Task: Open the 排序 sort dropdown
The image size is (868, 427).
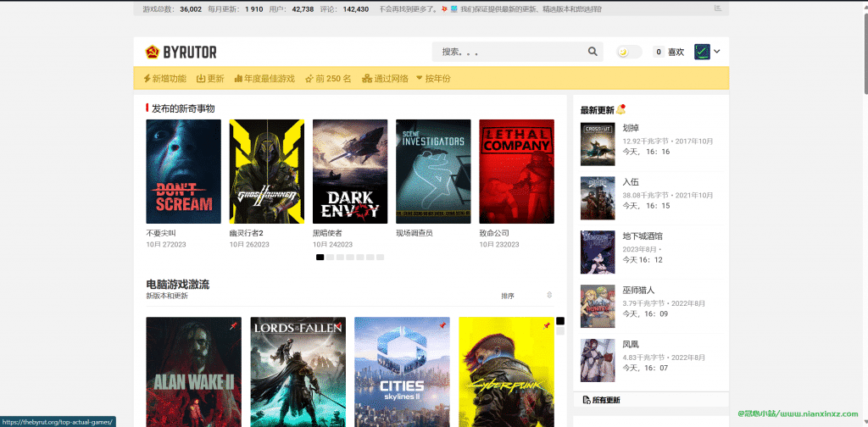Action: tap(526, 296)
